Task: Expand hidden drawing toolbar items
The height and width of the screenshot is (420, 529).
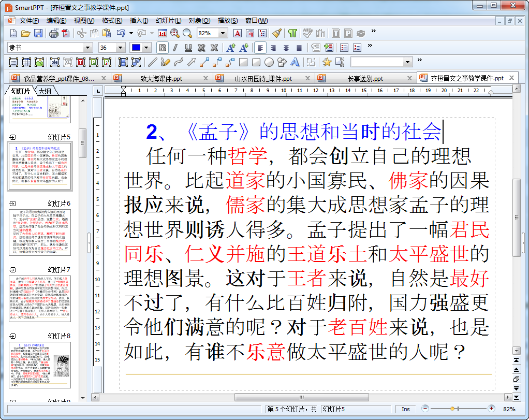Action: tap(420, 60)
